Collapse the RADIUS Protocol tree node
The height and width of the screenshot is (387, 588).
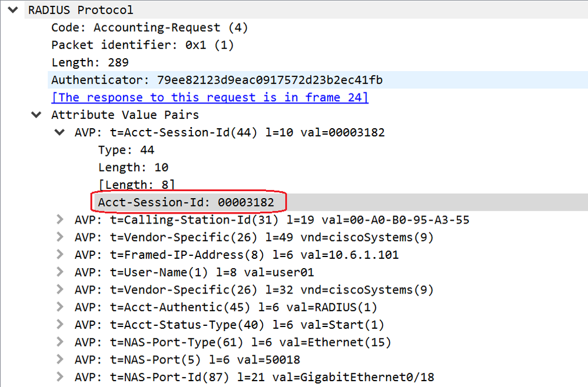coord(13,10)
